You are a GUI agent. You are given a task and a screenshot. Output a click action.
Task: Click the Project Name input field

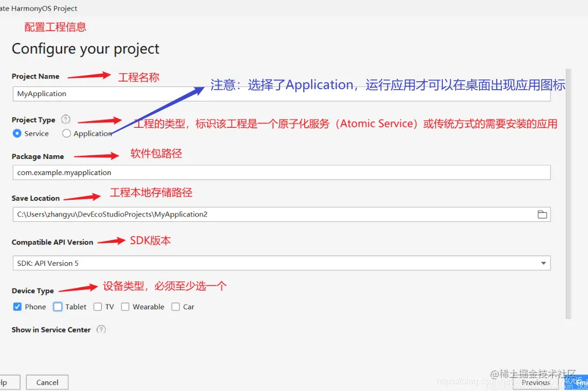pos(282,93)
